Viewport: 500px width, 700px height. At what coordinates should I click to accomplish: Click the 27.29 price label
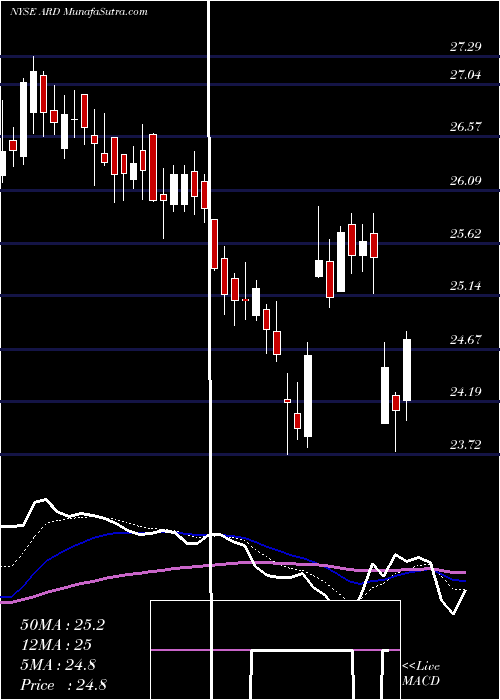point(466,46)
